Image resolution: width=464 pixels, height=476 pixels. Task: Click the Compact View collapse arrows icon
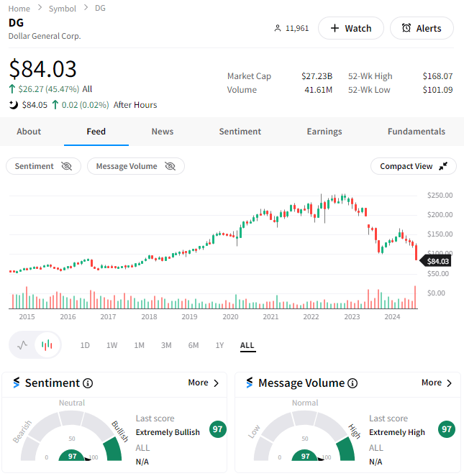click(x=443, y=166)
